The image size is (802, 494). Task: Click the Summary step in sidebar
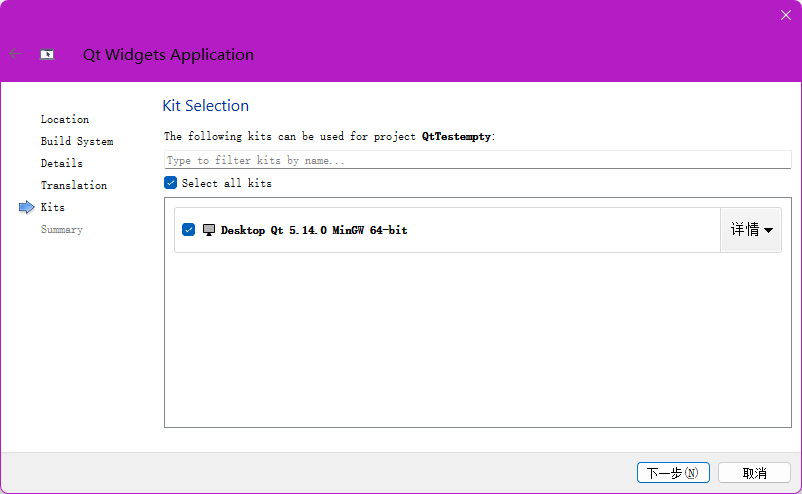coord(62,229)
